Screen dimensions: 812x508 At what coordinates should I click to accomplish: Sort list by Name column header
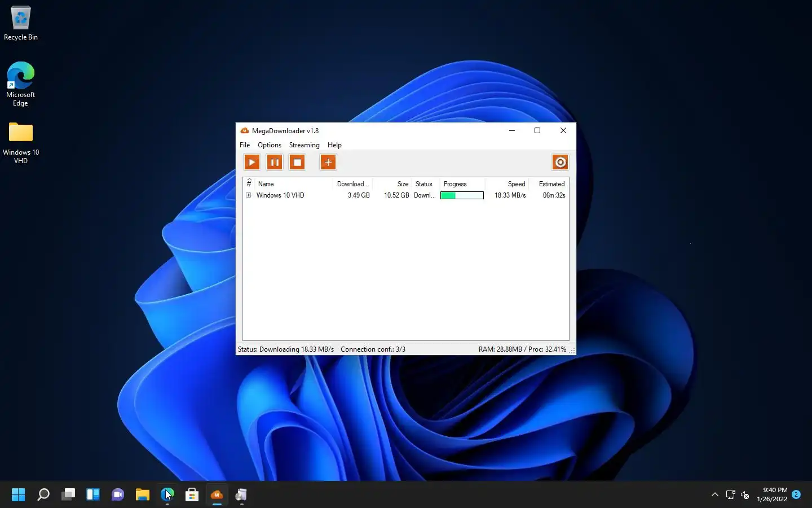[x=293, y=184]
